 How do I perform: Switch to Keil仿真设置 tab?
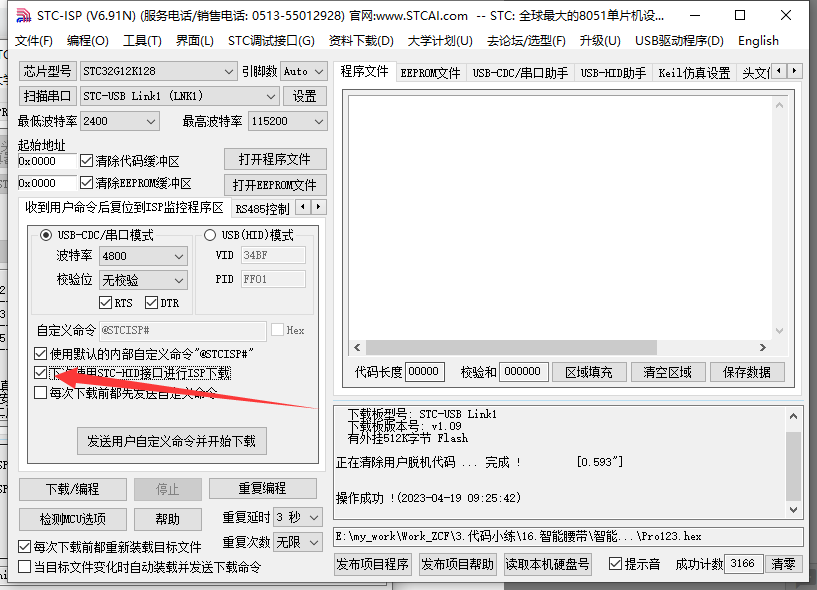point(694,73)
